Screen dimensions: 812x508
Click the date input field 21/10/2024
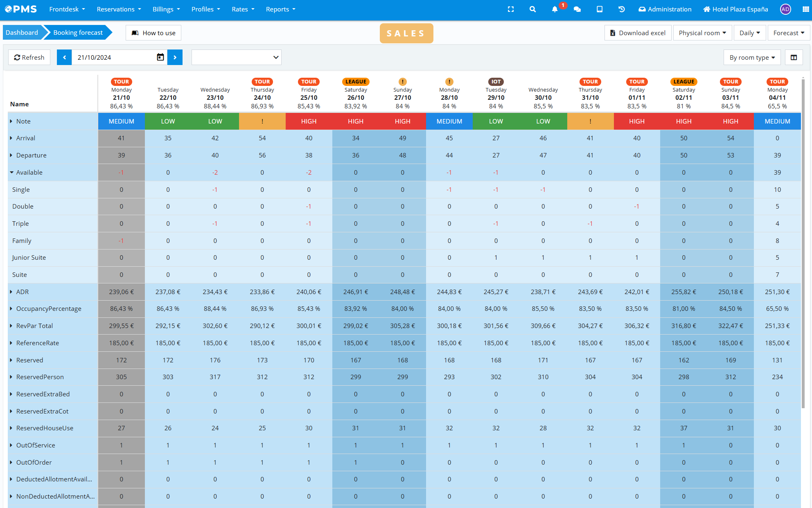pos(115,57)
